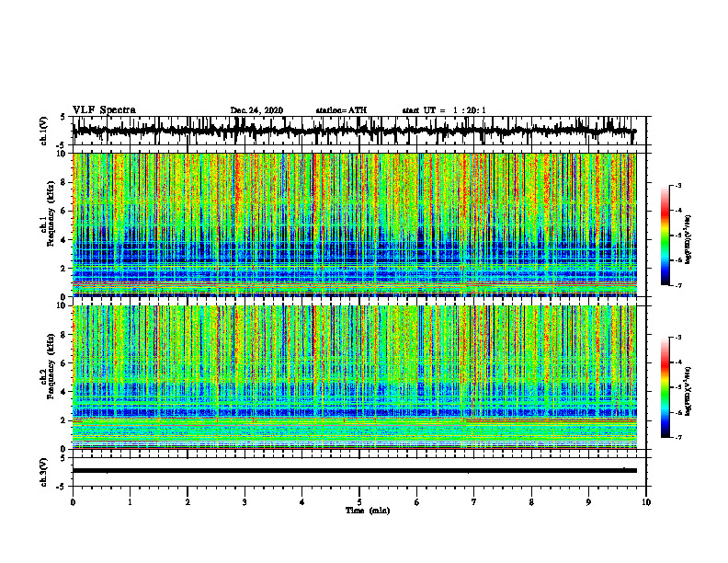The height and width of the screenshot is (563, 728).
Task: Click time axis tick label "8"
Action: coord(531,502)
